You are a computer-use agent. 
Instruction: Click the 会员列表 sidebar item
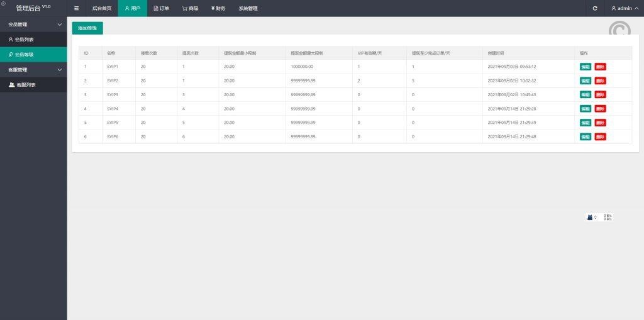click(x=24, y=39)
